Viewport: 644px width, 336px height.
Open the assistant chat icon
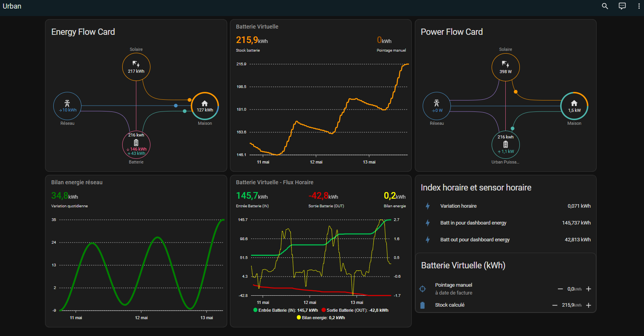[622, 6]
